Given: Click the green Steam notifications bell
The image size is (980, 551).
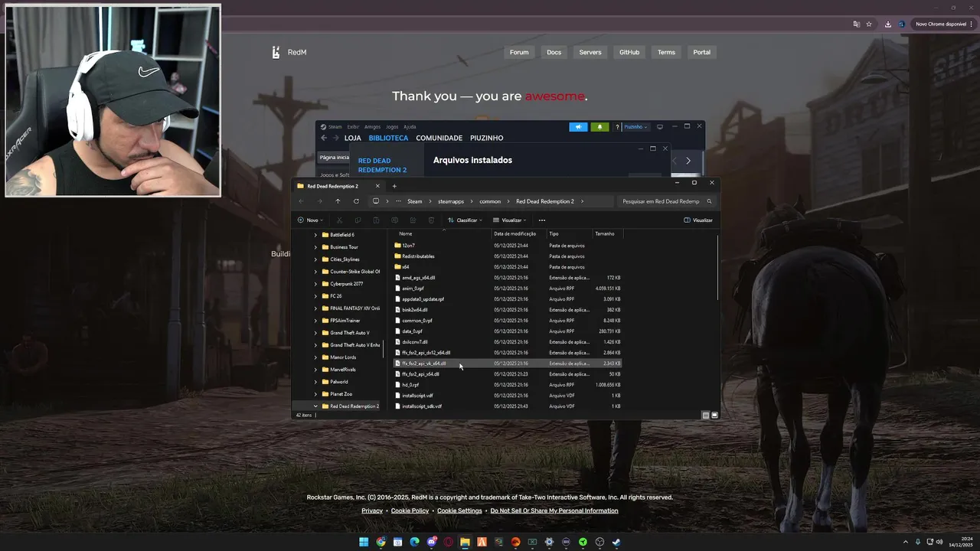Looking at the screenshot, I should coord(599,127).
